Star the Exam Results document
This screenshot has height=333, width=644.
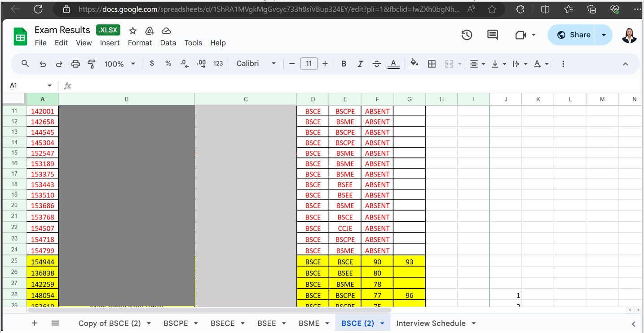pos(132,31)
